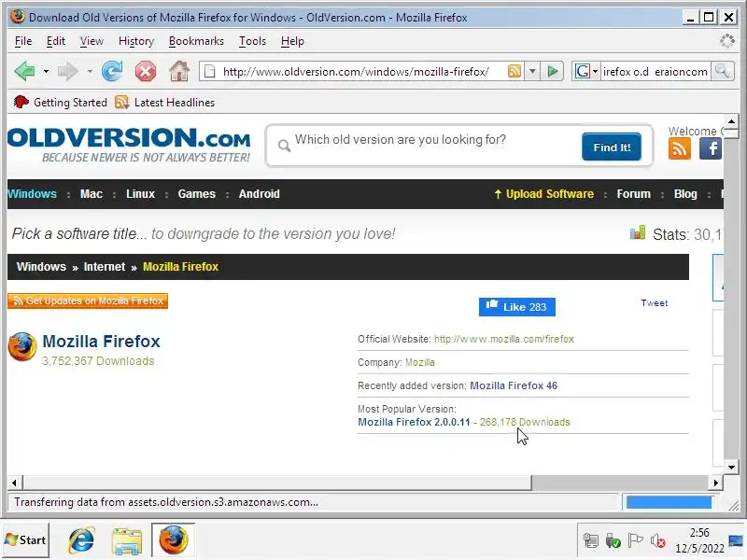Click the page loading progress bar
Viewport: 747px width, 560px height.
669,502
